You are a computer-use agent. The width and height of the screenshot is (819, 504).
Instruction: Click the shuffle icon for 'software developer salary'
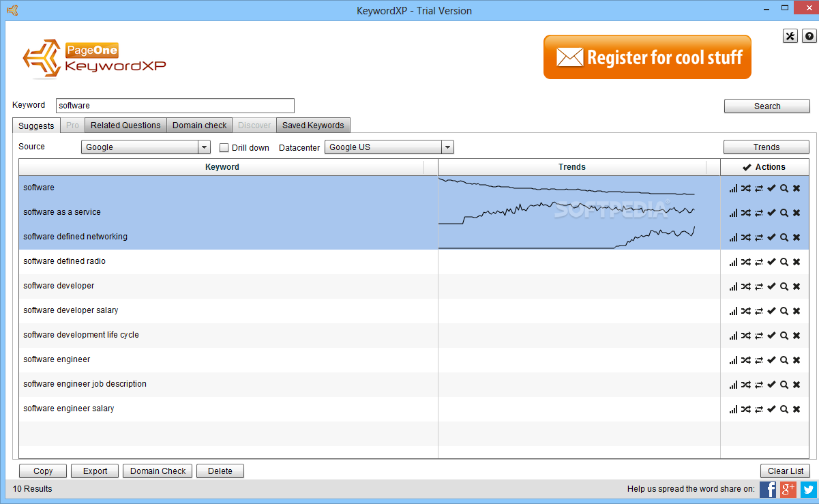pos(746,311)
